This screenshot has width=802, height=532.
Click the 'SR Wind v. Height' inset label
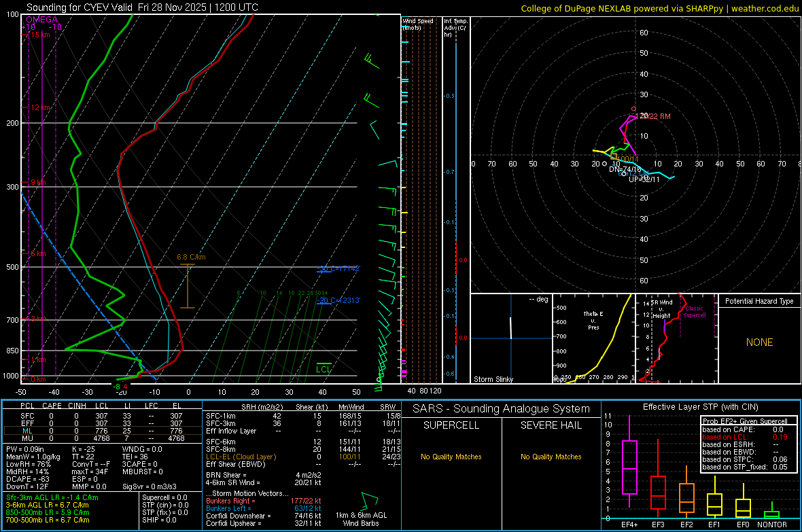click(661, 309)
